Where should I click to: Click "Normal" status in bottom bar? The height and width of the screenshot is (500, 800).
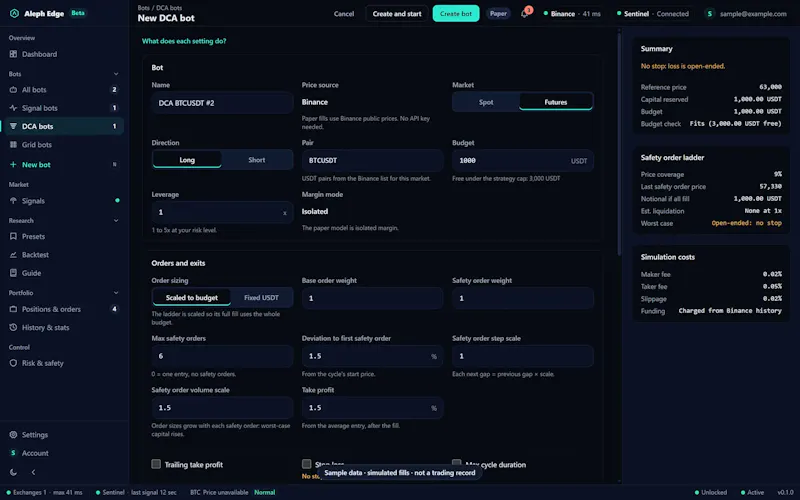264,492
